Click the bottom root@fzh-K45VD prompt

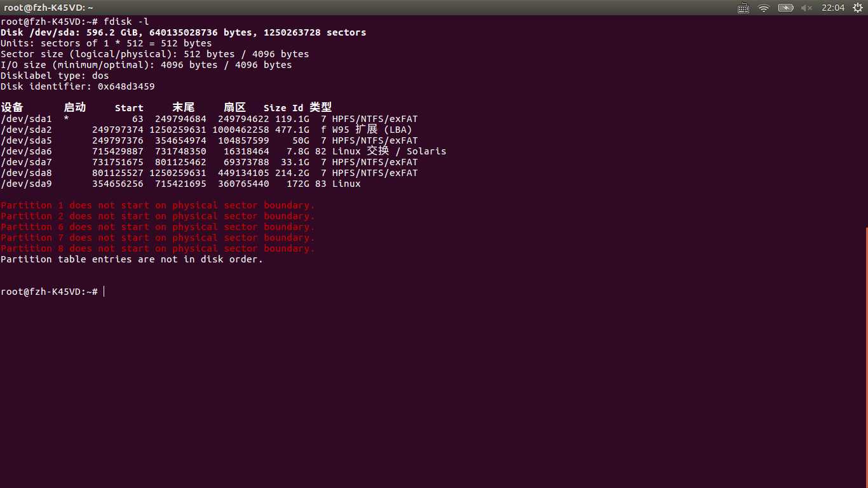point(49,292)
